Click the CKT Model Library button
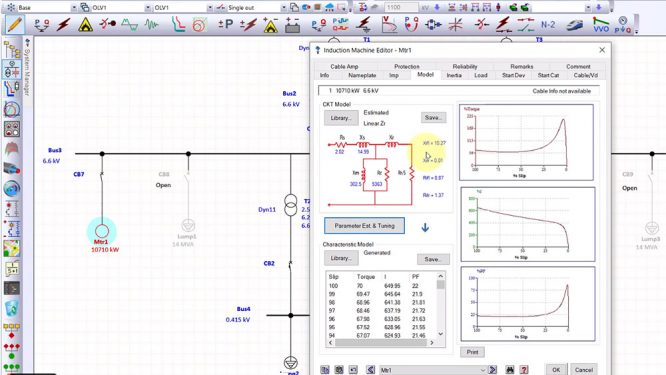 coord(341,118)
